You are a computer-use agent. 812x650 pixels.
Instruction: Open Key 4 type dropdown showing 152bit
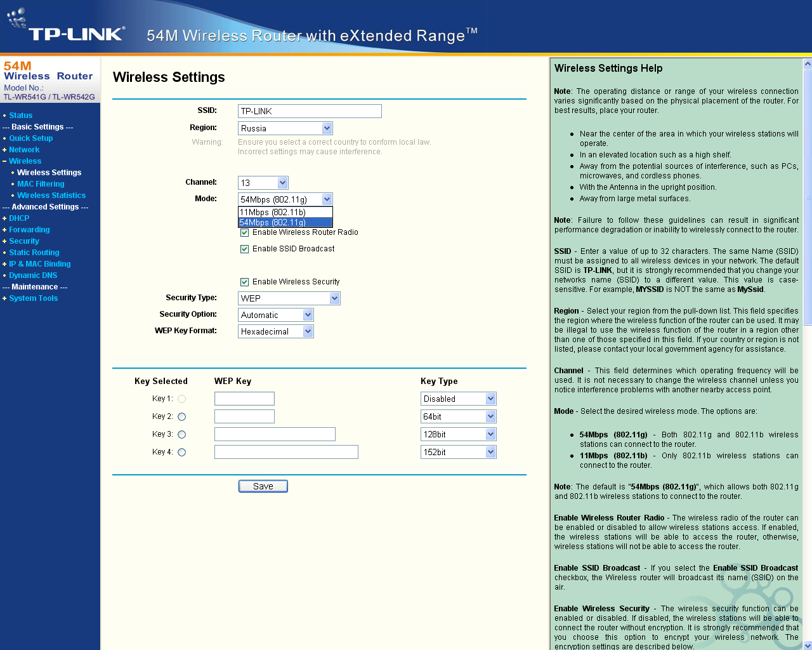[x=459, y=452]
